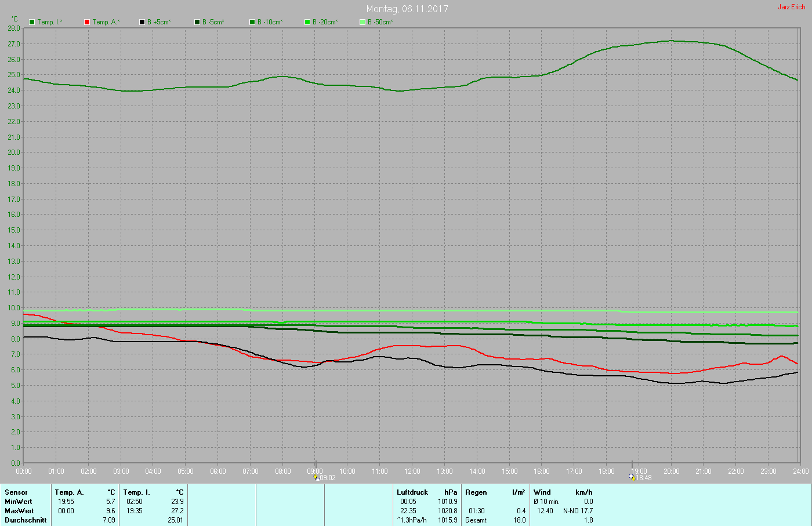Screen dimensions: 812x526
Task: Click the maximum pressure value '1020.8'
Action: tap(448, 511)
